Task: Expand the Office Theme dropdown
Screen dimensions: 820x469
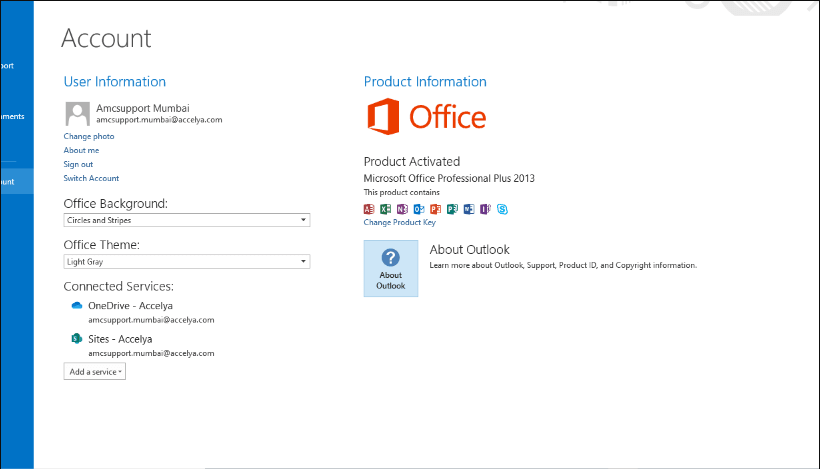Action: [x=186, y=262]
